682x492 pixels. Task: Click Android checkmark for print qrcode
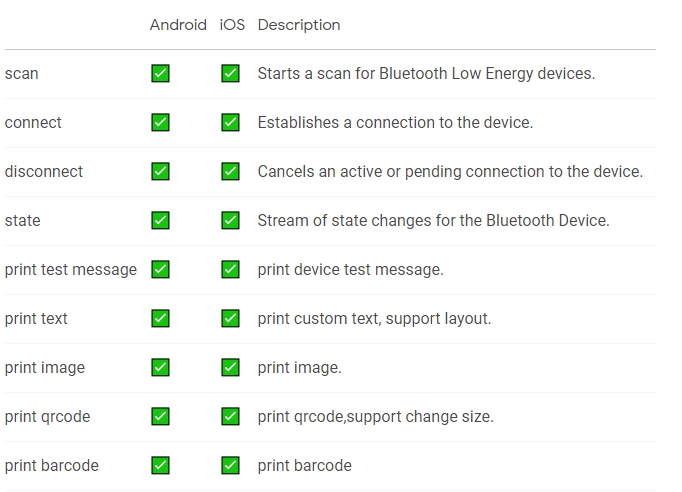pyautogui.click(x=160, y=416)
